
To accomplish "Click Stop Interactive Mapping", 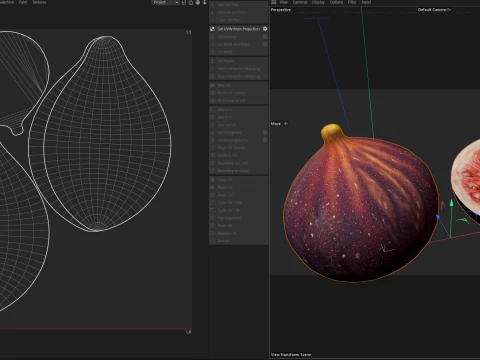I will tap(239, 76).
